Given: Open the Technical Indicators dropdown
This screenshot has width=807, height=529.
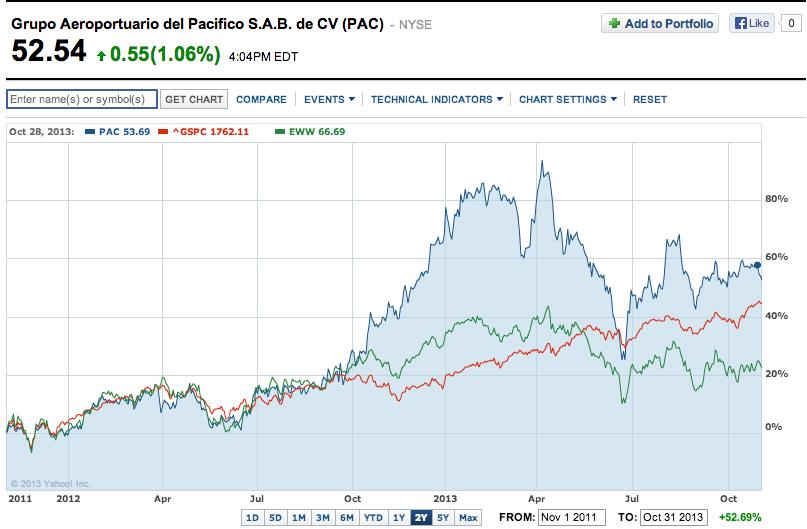Looking at the screenshot, I should pos(436,99).
